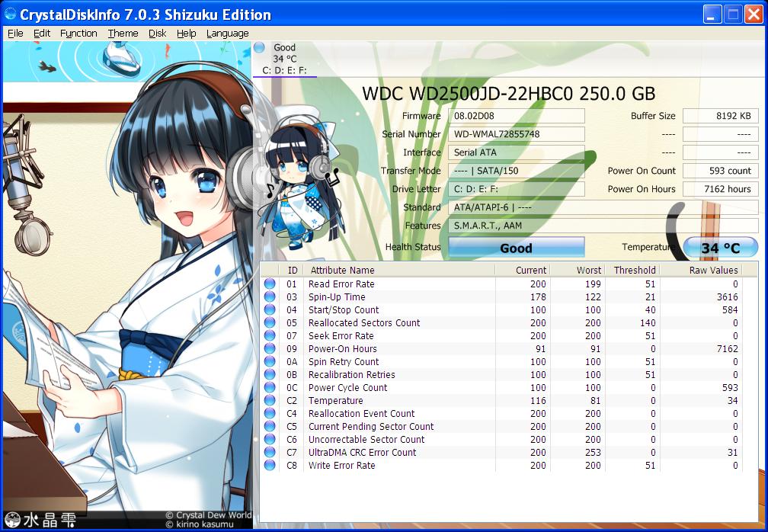Select the Reallocated Sectors Count attribute name

[364, 323]
